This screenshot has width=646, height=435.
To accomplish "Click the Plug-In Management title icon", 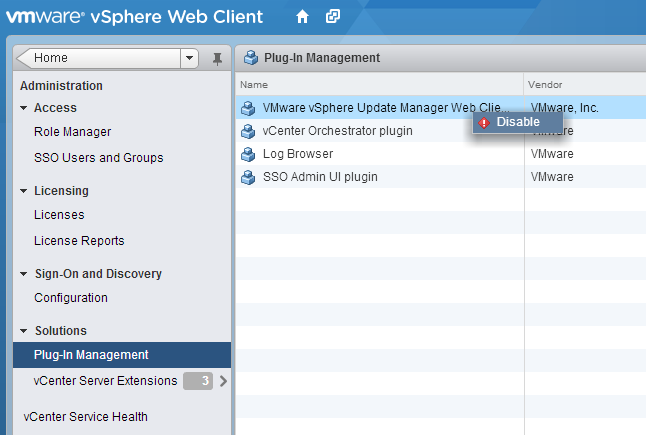I will click(250, 58).
